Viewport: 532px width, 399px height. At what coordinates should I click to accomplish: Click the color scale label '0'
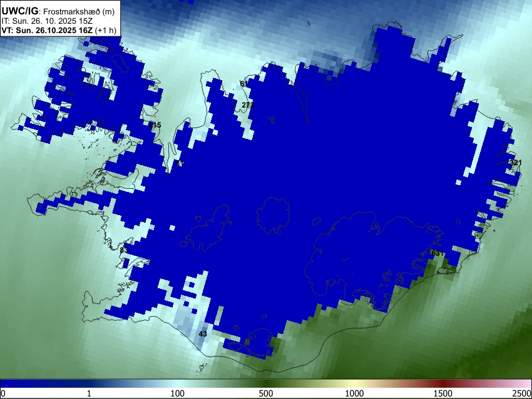coord(3,393)
